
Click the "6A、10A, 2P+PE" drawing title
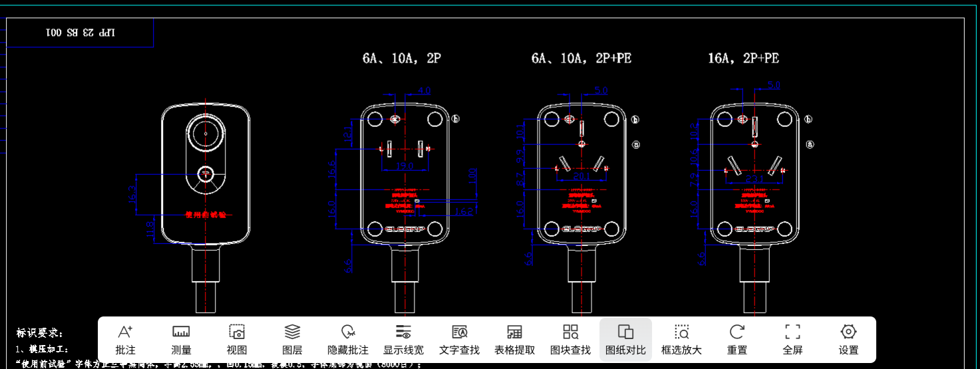(581, 59)
